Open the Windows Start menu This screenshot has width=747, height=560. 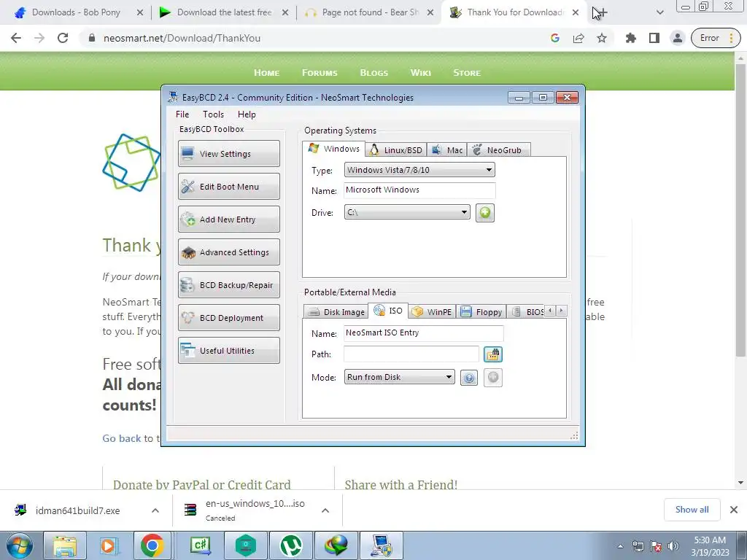(19, 545)
